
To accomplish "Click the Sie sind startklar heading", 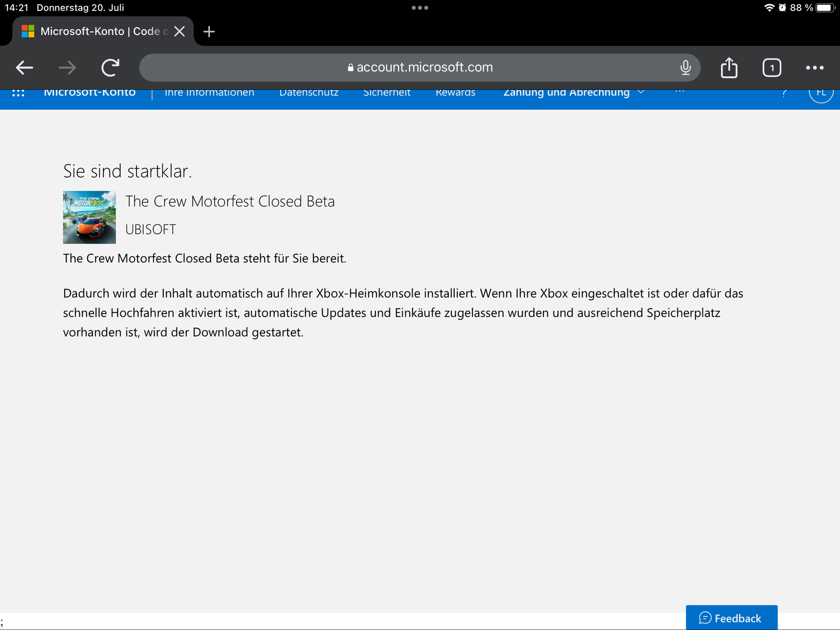I will pyautogui.click(x=128, y=171).
